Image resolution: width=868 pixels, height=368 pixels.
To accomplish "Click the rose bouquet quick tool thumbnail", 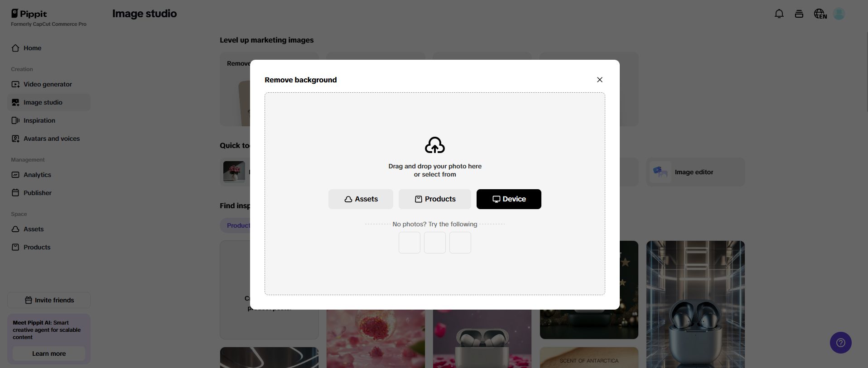I will click(x=234, y=172).
